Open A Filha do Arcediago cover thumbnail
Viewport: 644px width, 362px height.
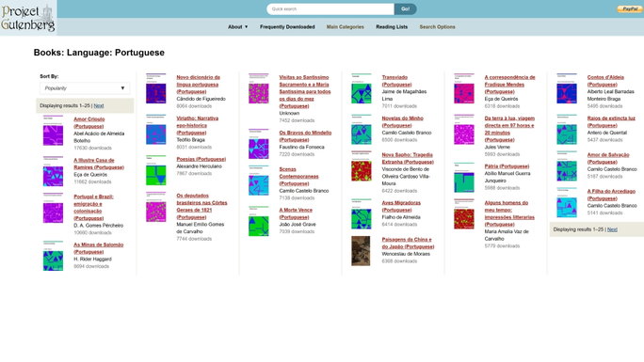coord(567,203)
